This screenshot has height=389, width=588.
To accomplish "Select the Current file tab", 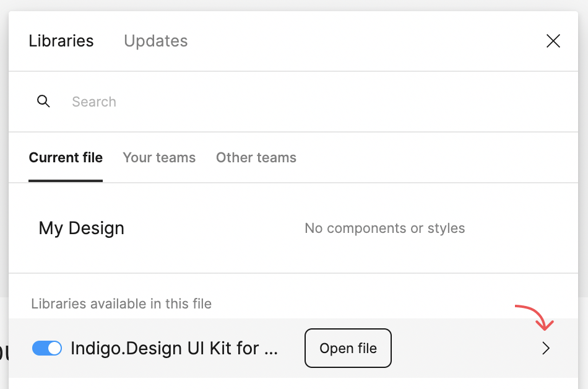I will pos(66,157).
